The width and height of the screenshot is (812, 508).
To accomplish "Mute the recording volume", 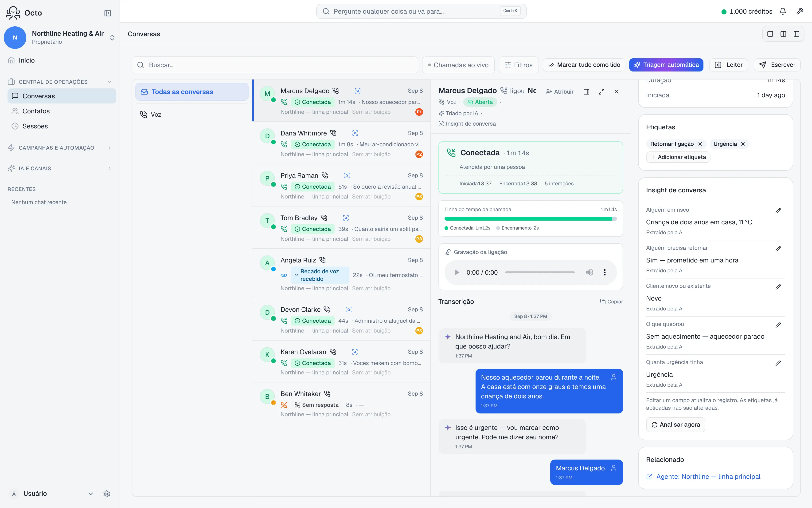I will 589,273.
